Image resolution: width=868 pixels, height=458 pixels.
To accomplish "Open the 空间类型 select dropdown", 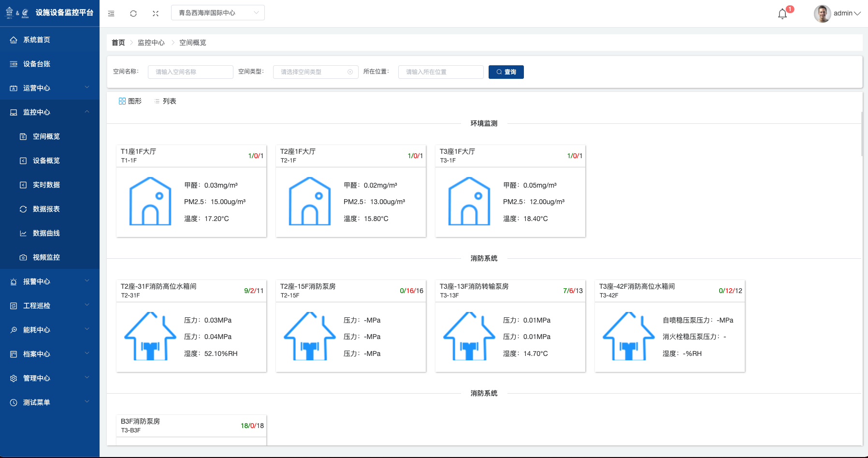I will [316, 72].
